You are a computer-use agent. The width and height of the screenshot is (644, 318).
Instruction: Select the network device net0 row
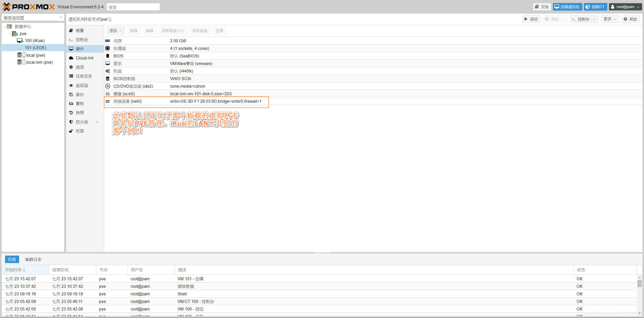coord(186,101)
